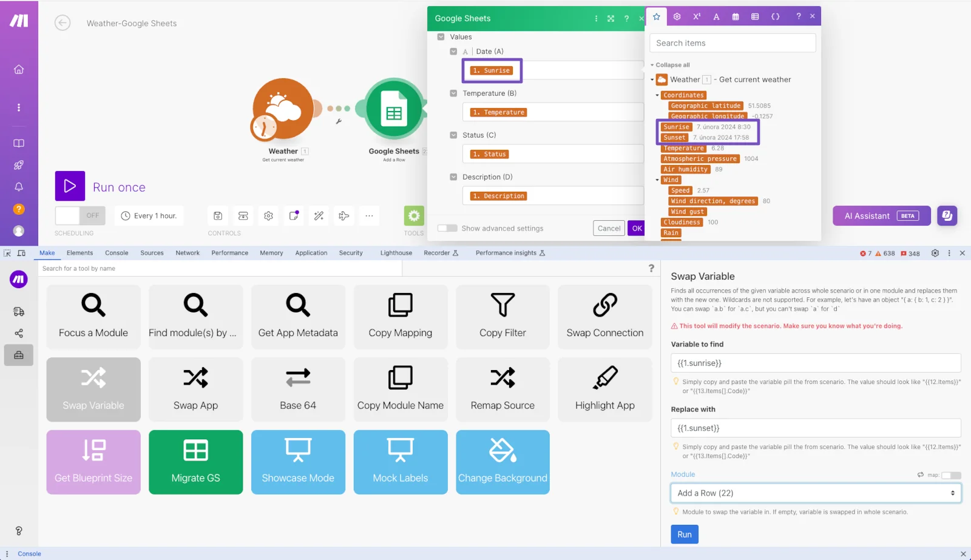Open the green Tools gear icon

pos(414,215)
